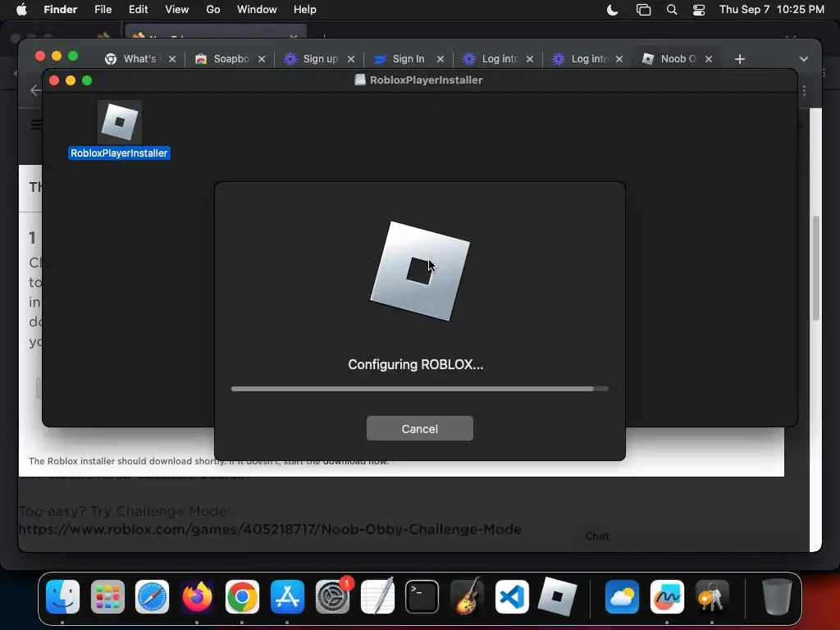Open the Help menu
This screenshot has height=630, width=840.
tap(305, 10)
